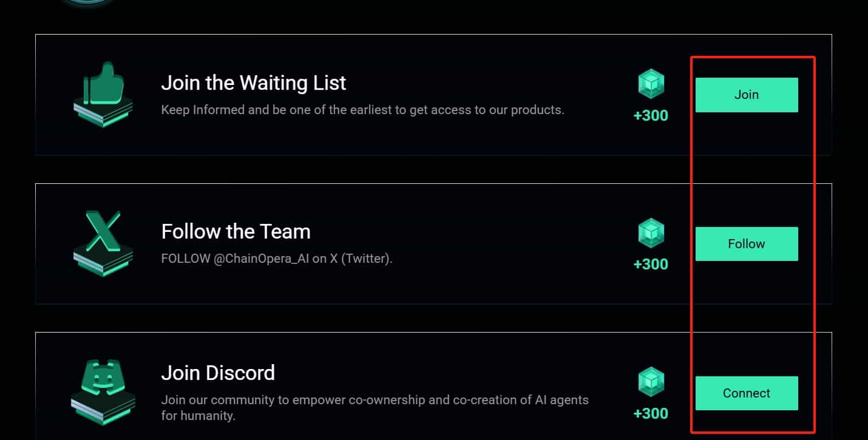This screenshot has height=440, width=868.
Task: Click the FOLLOW @ChainOpera_AI on X text
Action: pyautogui.click(x=277, y=259)
